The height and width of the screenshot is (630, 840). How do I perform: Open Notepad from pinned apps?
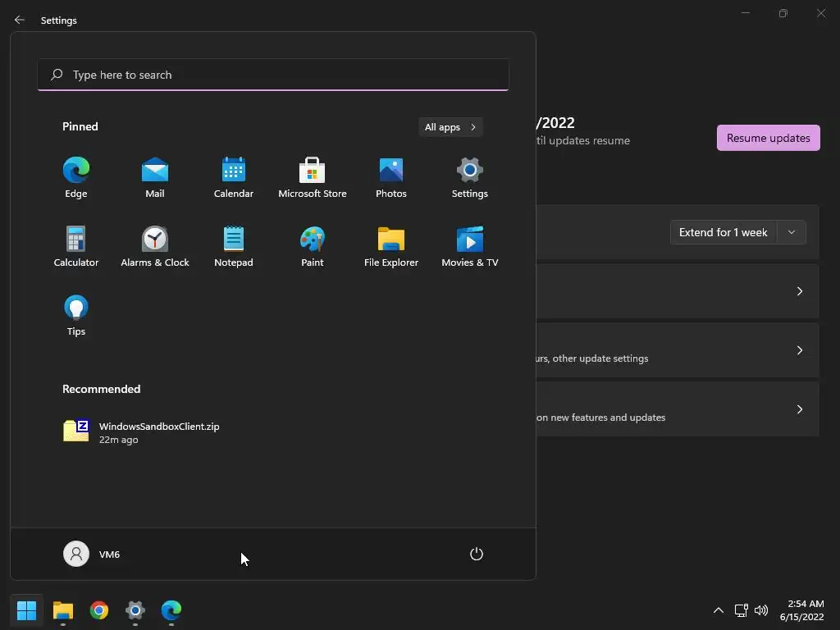coord(234,246)
